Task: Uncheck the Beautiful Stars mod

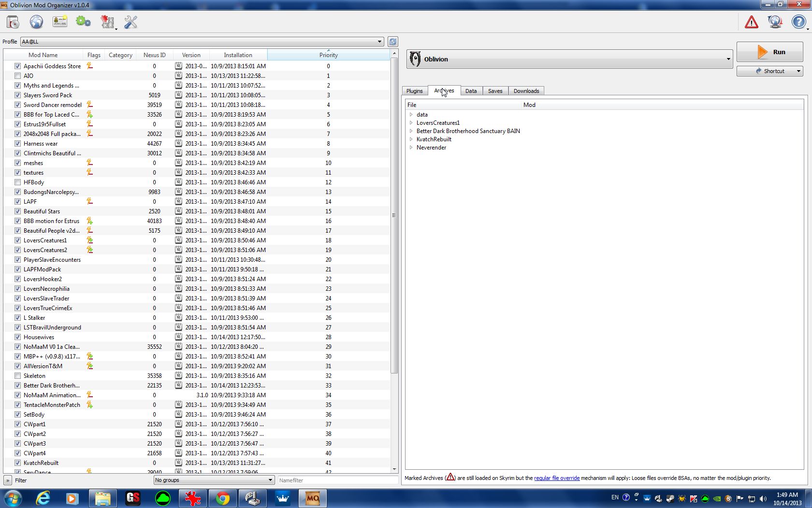Action: pos(17,211)
